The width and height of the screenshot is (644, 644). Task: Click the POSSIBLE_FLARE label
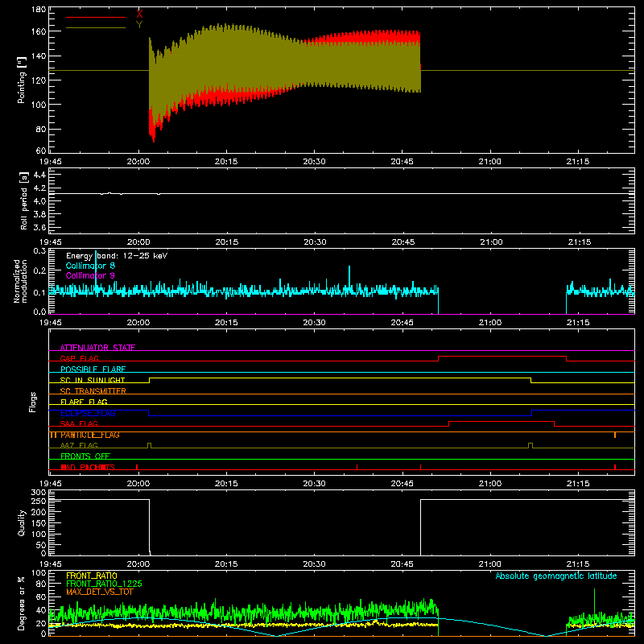tap(93, 369)
